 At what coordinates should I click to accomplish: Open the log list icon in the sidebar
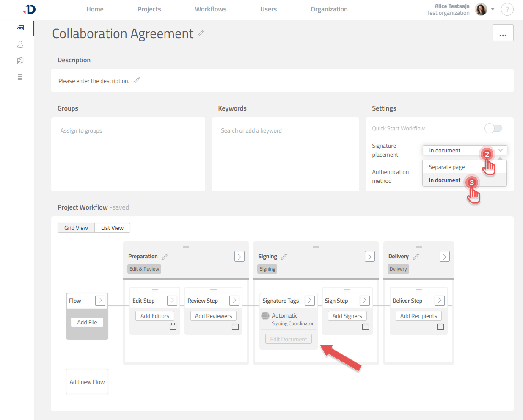point(20,76)
